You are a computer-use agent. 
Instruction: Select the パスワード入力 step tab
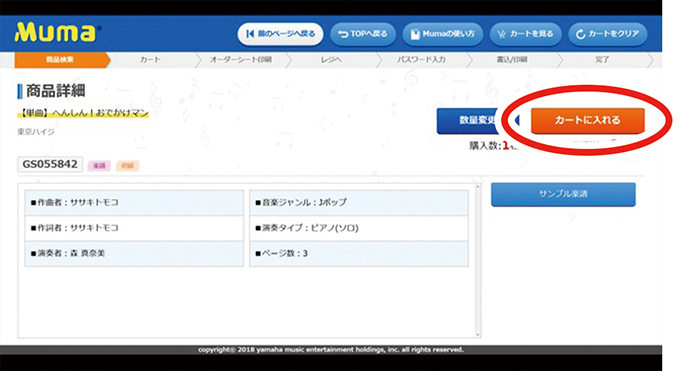[x=421, y=60]
